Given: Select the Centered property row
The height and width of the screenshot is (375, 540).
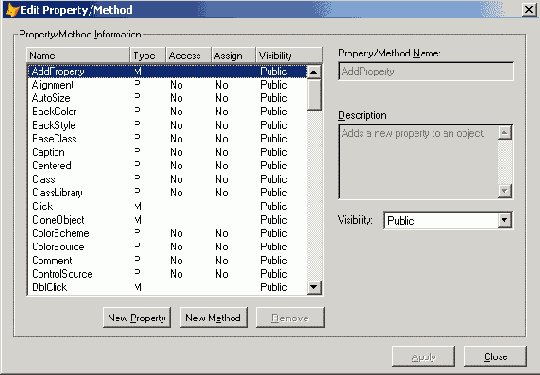Looking at the screenshot, I should coord(167,166).
